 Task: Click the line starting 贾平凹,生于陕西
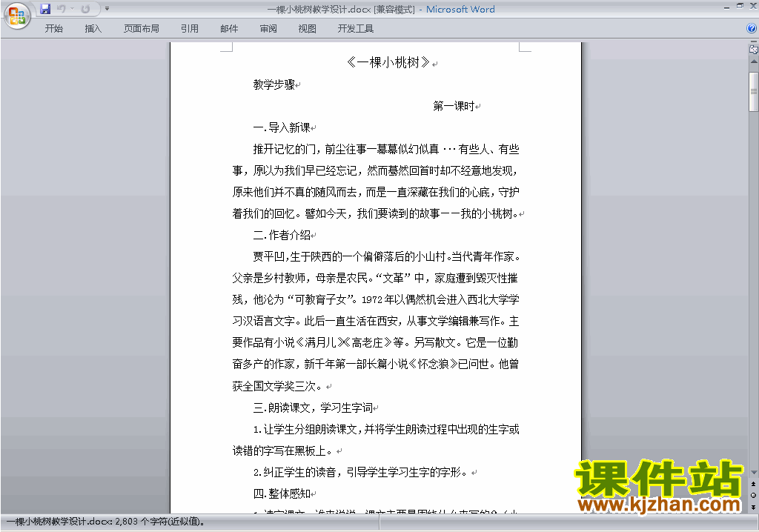(387, 256)
